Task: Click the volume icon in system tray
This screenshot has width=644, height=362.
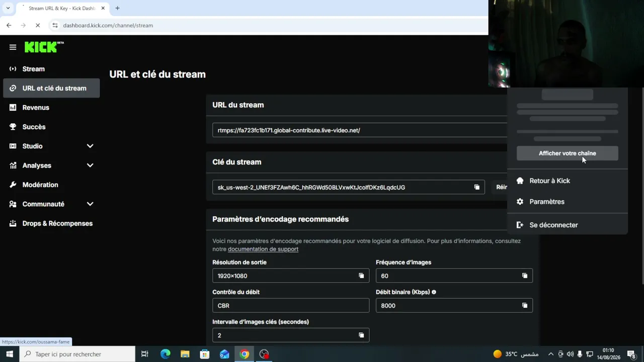Action: pyautogui.click(x=570, y=354)
